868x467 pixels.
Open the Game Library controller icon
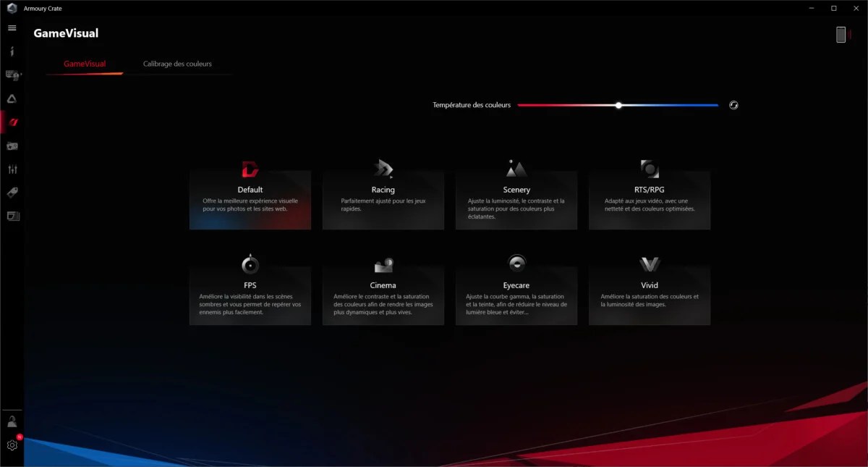[12, 146]
